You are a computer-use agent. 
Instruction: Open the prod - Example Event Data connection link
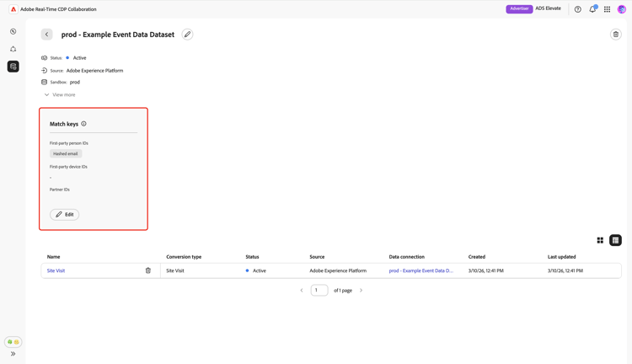pos(421,270)
